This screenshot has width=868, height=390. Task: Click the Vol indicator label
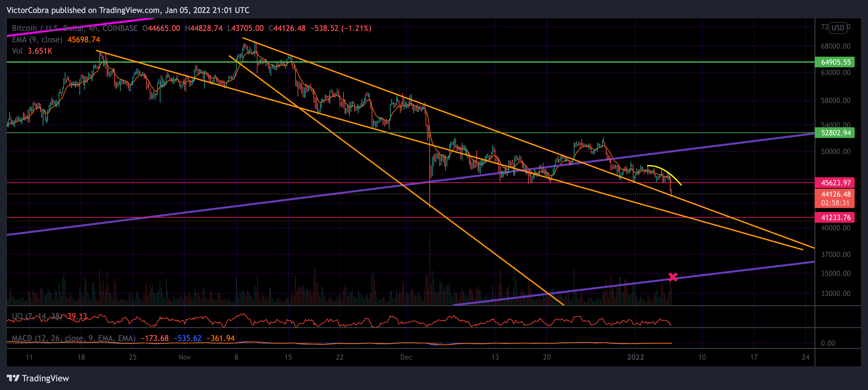(17, 51)
